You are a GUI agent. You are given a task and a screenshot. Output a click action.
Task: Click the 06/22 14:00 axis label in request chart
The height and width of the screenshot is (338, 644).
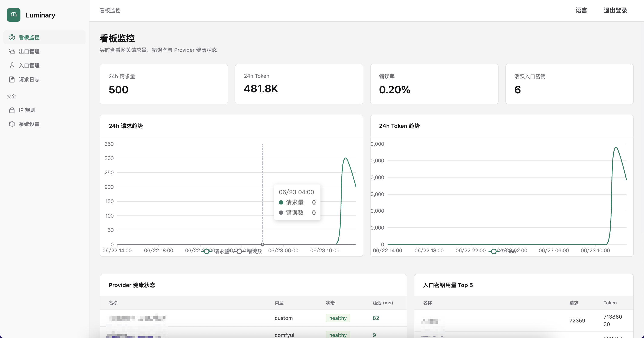(x=117, y=250)
